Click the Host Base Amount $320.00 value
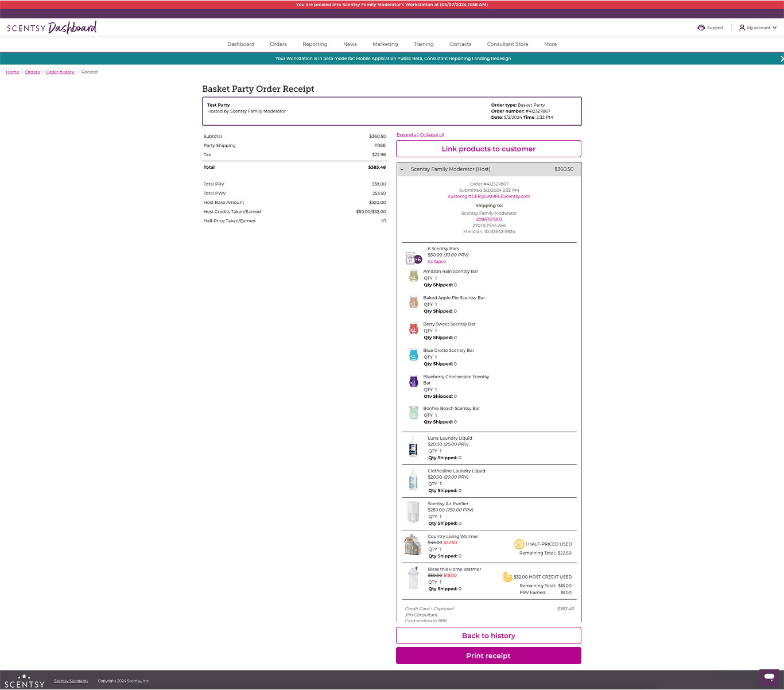Screen dimensions: 784x690 378,203
